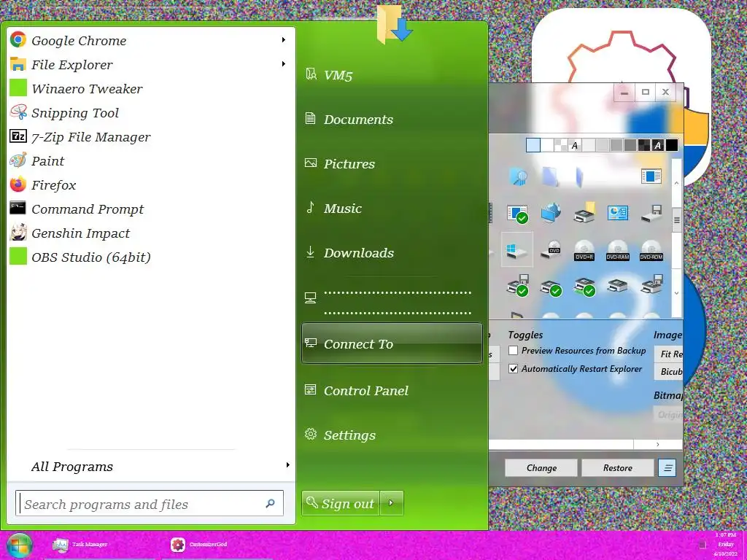The width and height of the screenshot is (747, 560).
Task: Select dark background with A swatch
Action: point(658,145)
